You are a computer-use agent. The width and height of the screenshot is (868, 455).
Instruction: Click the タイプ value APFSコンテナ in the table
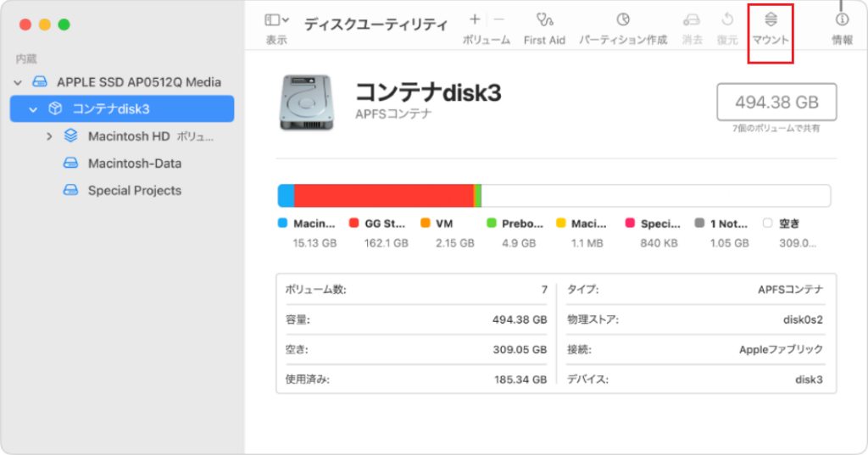tap(791, 290)
